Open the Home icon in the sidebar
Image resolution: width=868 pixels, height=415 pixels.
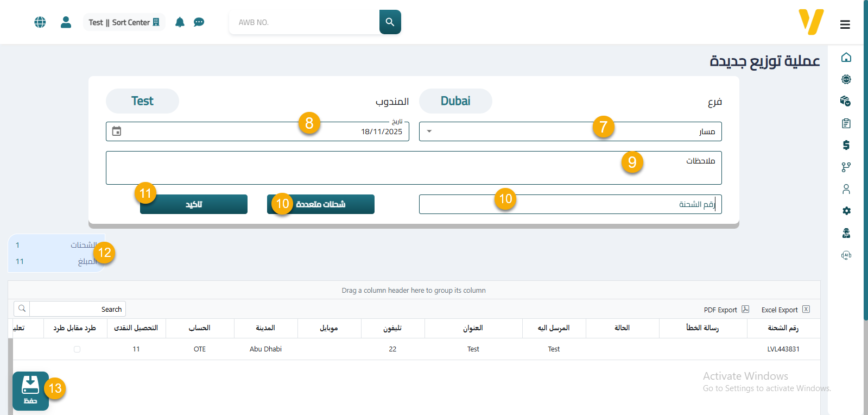coord(846,58)
